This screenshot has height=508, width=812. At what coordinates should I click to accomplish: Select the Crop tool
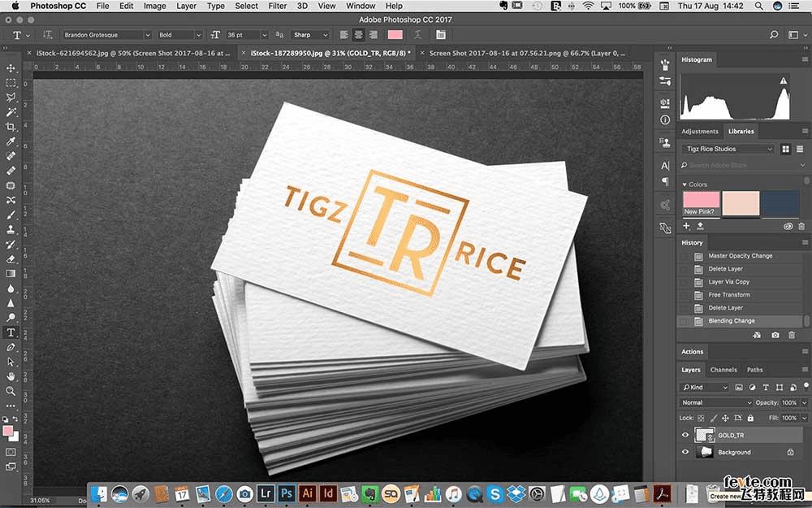11,127
